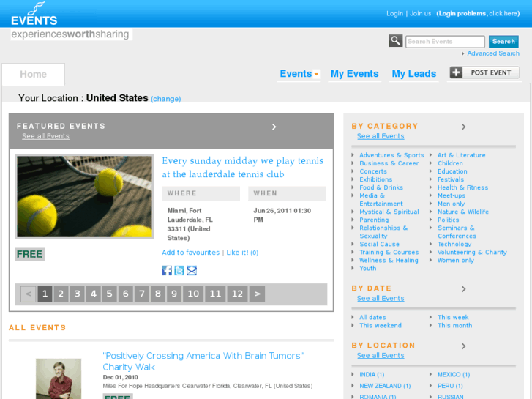Filter events by All dates
Screen dimensions: 532x399
point(372,317)
